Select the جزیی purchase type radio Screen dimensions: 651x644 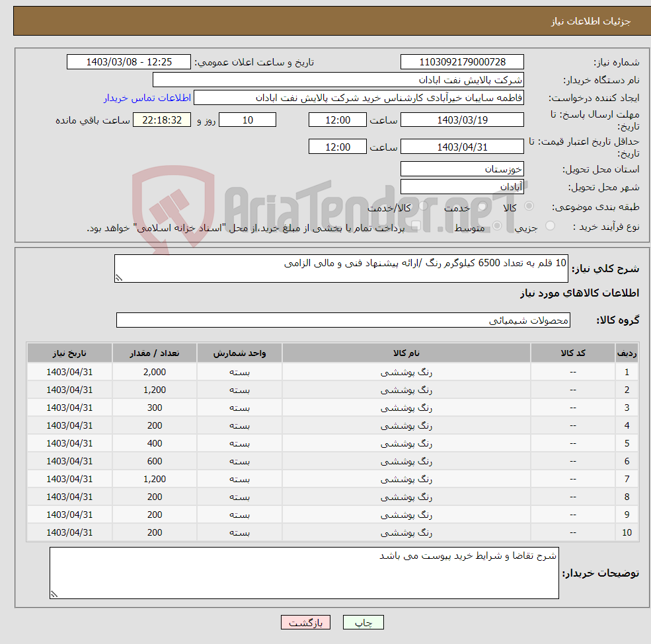(550, 226)
